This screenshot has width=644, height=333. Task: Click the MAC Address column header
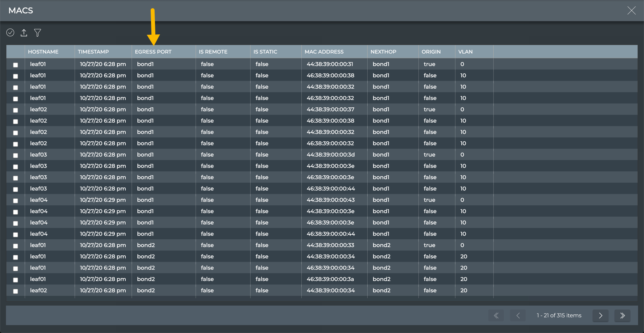[324, 52]
